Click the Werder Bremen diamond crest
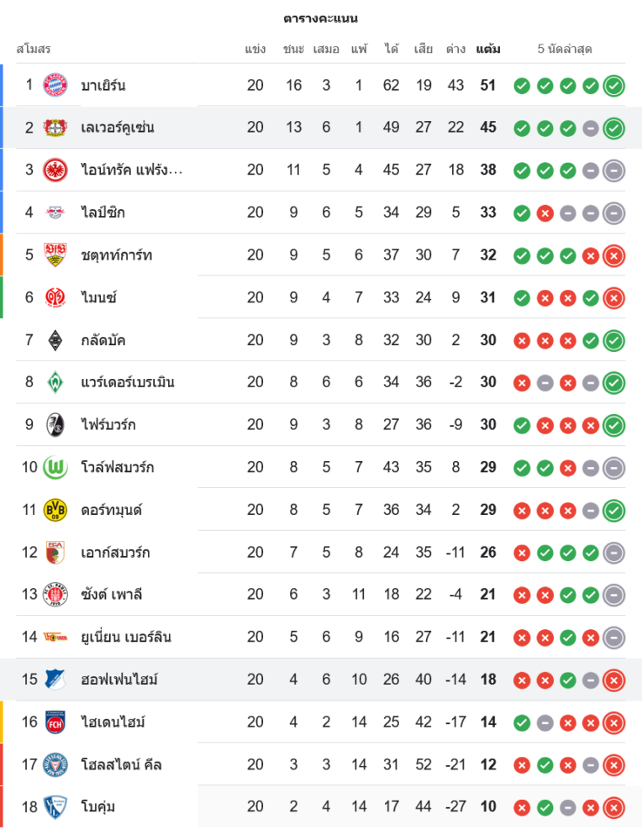 pos(55,382)
